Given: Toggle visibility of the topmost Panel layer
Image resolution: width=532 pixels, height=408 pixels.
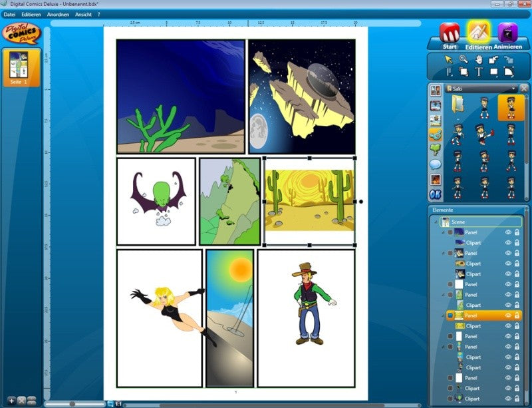Looking at the screenshot, I should [508, 232].
